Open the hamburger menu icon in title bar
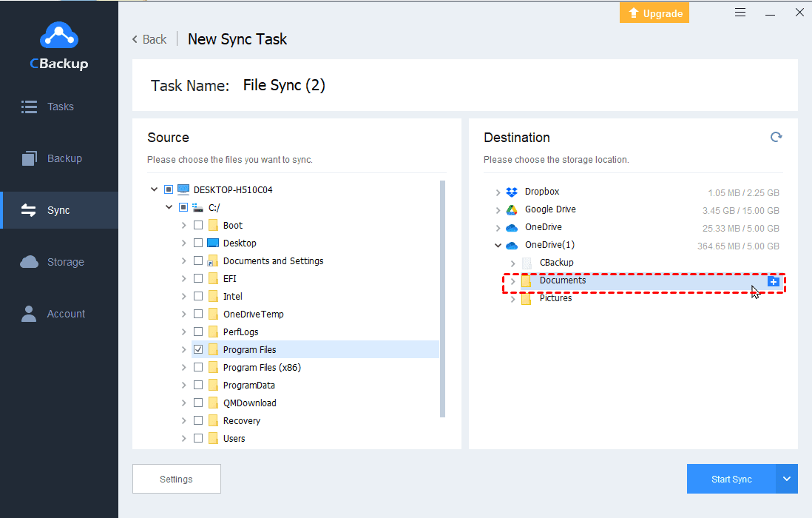The width and height of the screenshot is (812, 518). tap(740, 13)
